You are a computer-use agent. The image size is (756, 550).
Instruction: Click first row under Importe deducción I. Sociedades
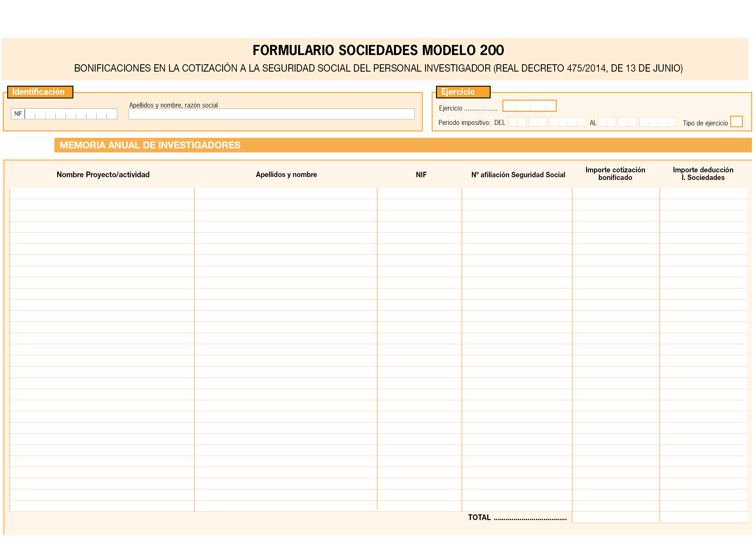[703, 194]
